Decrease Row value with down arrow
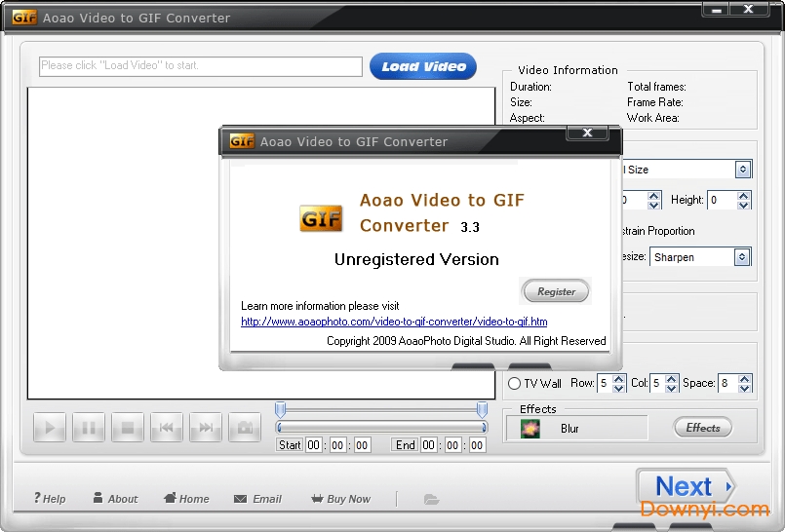The width and height of the screenshot is (785, 532). [x=619, y=388]
